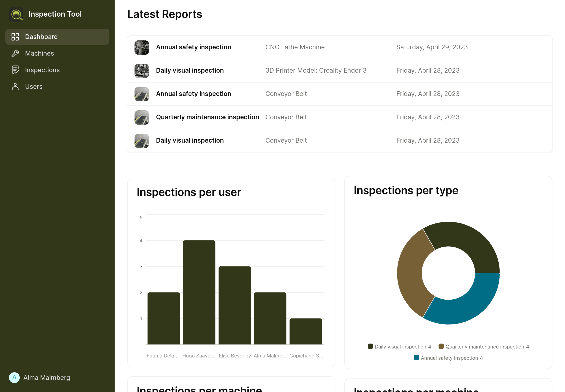Click the Saturday, April 29, 2023 date
Screen dimensions: 565x392
432,47
